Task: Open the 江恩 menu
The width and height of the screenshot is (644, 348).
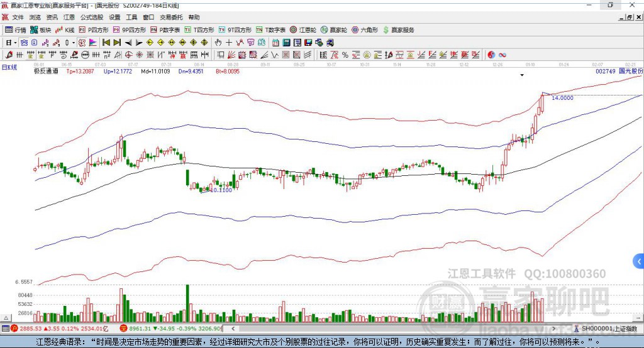Action: [x=69, y=17]
